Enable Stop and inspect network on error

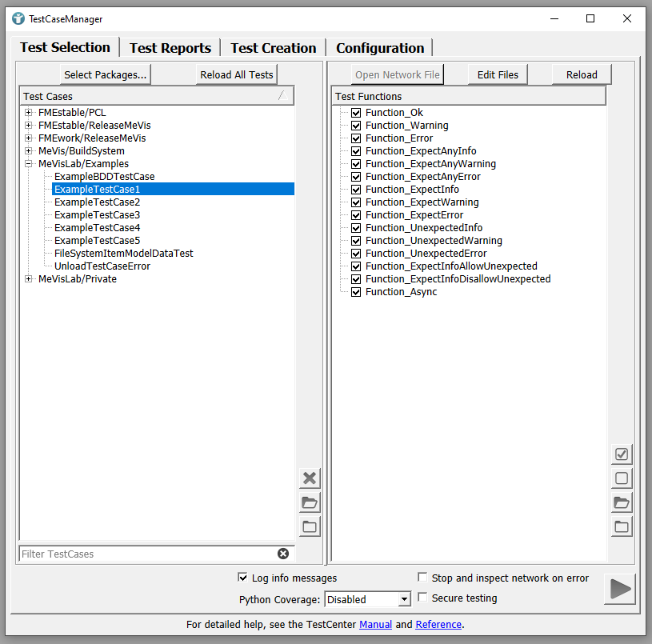[422, 578]
